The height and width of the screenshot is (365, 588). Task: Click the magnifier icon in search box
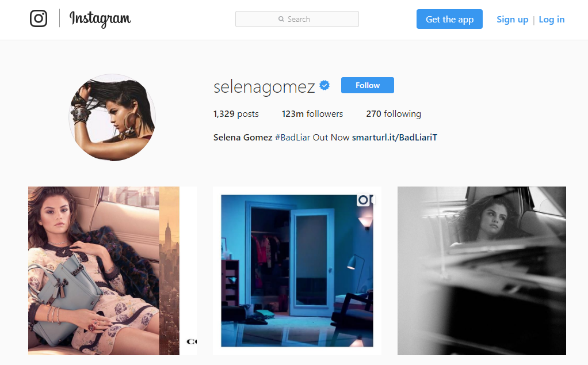[x=281, y=19]
